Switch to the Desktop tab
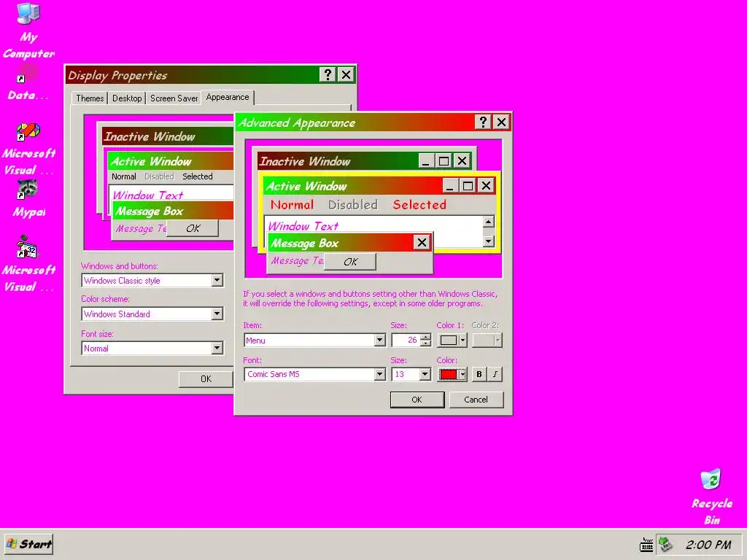This screenshot has width=747, height=560. [x=127, y=98]
